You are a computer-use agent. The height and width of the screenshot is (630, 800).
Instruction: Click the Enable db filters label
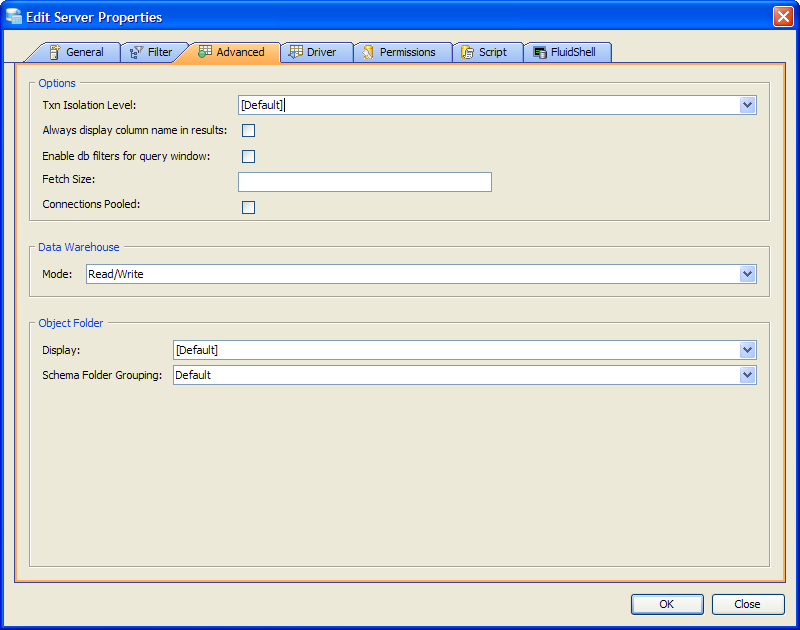(x=126, y=156)
